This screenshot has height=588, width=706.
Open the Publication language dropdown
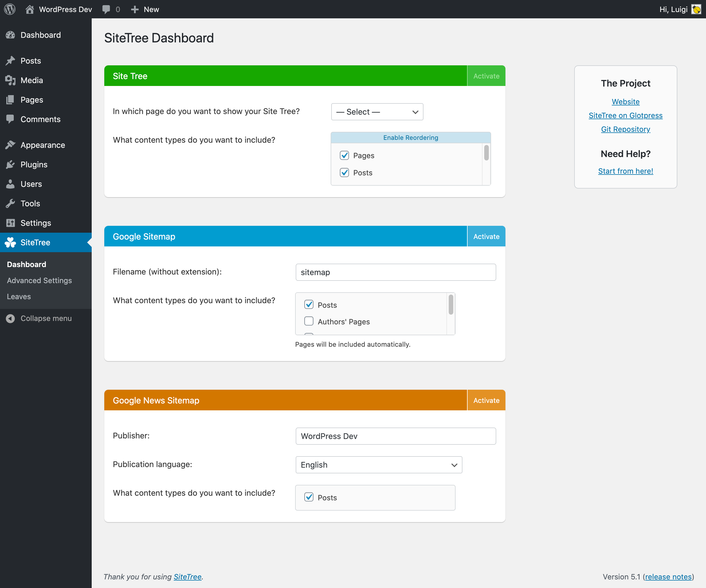pos(379,465)
